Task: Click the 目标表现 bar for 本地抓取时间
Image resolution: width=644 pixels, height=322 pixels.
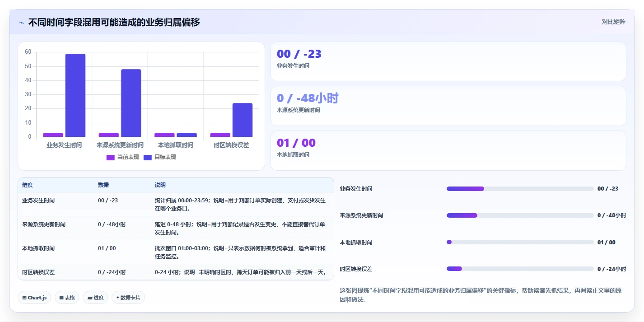Action: pyautogui.click(x=187, y=135)
